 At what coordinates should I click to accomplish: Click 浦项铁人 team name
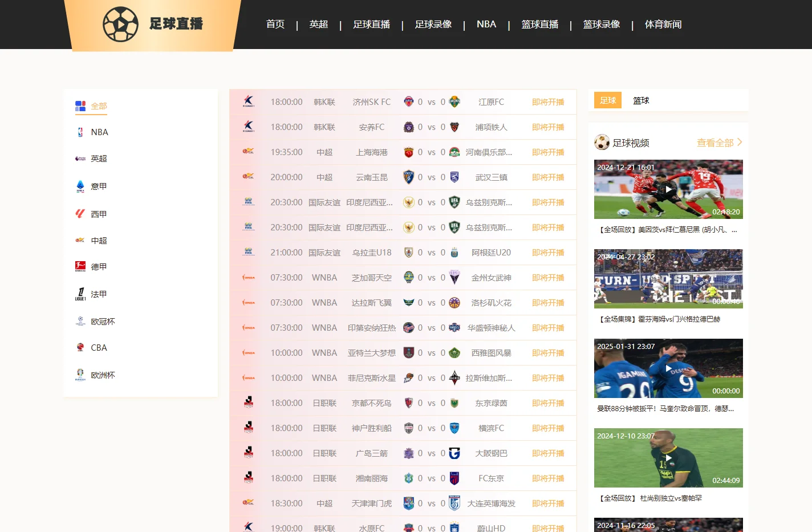pyautogui.click(x=492, y=127)
